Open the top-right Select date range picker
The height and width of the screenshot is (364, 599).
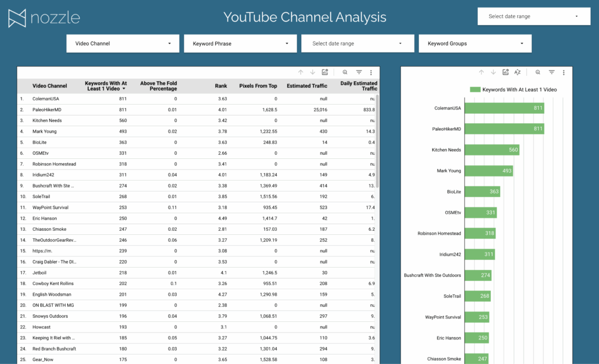click(533, 16)
